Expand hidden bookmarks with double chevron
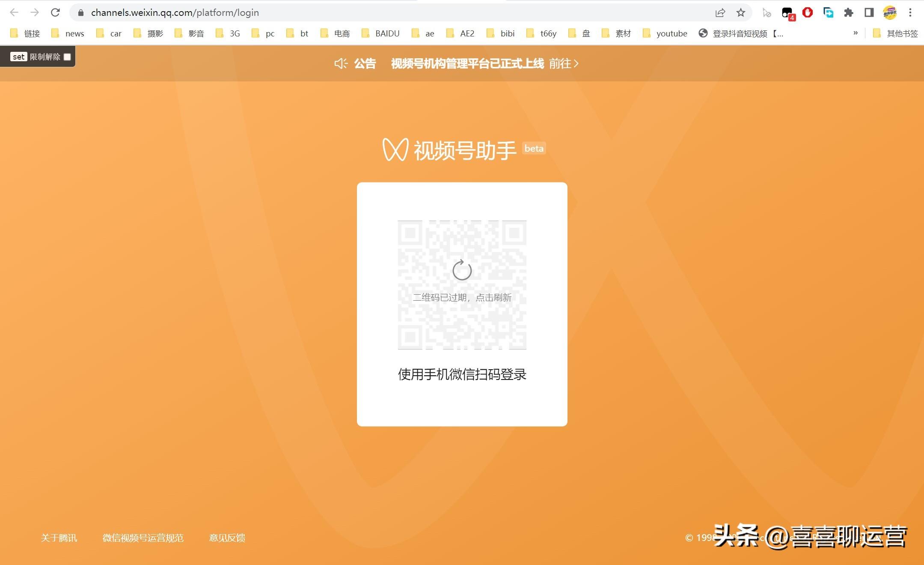Viewport: 924px width, 565px height. coord(855,33)
